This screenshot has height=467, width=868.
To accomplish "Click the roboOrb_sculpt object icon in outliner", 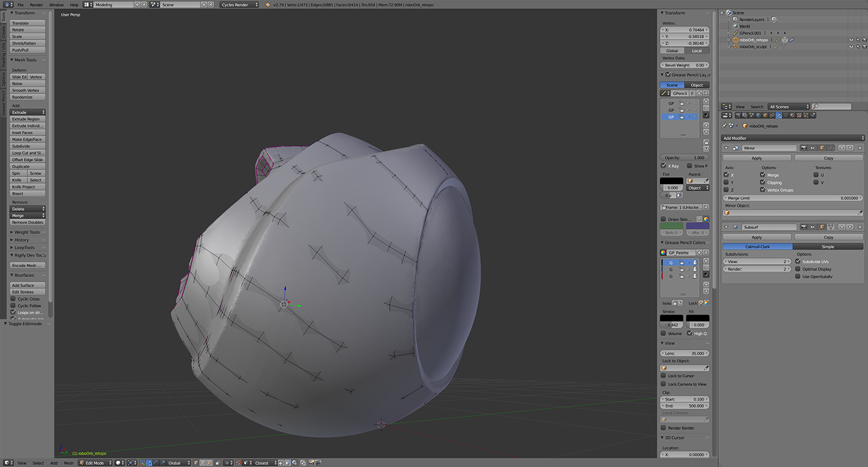I will [735, 47].
